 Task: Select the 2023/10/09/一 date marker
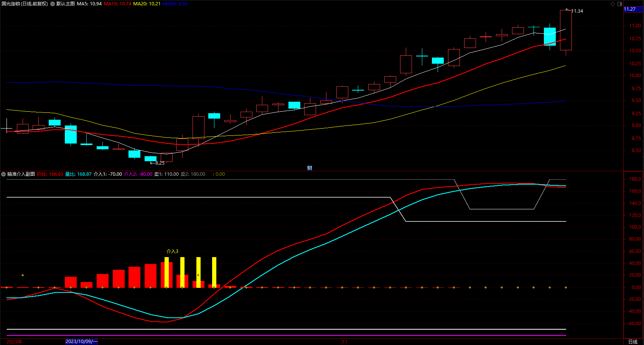(x=81, y=342)
